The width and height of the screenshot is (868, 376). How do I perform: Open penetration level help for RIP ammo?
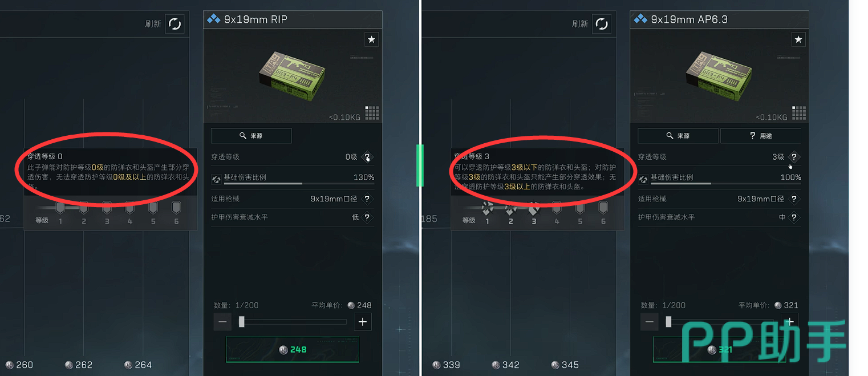(x=367, y=157)
